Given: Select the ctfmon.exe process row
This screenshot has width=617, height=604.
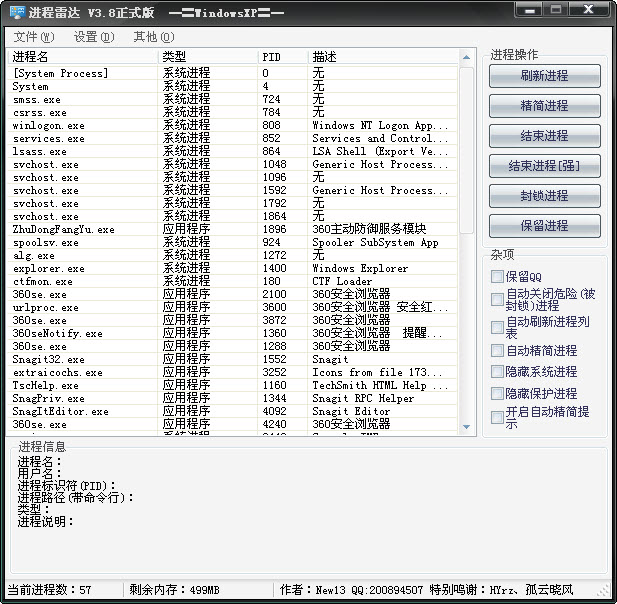Looking at the screenshot, I should pyautogui.click(x=233, y=281).
